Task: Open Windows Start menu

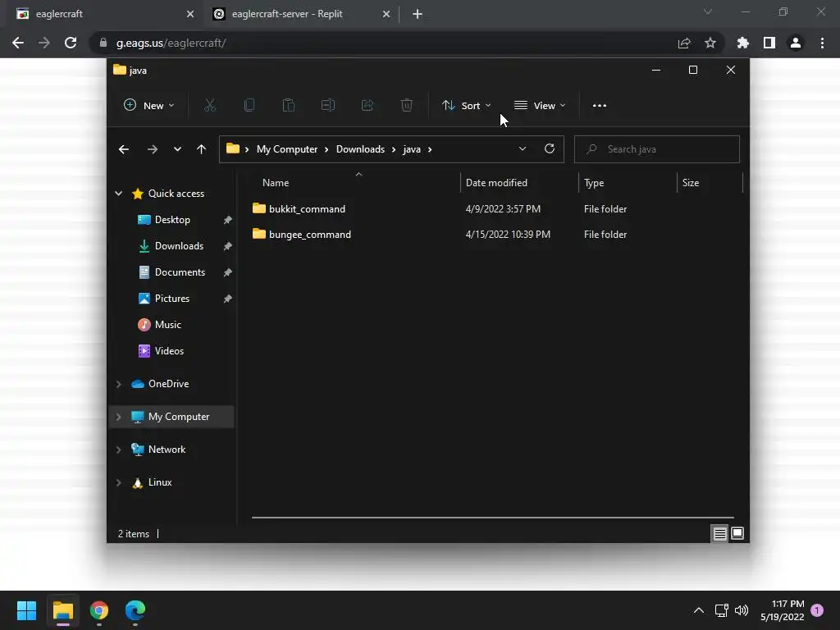Action: tap(27, 610)
